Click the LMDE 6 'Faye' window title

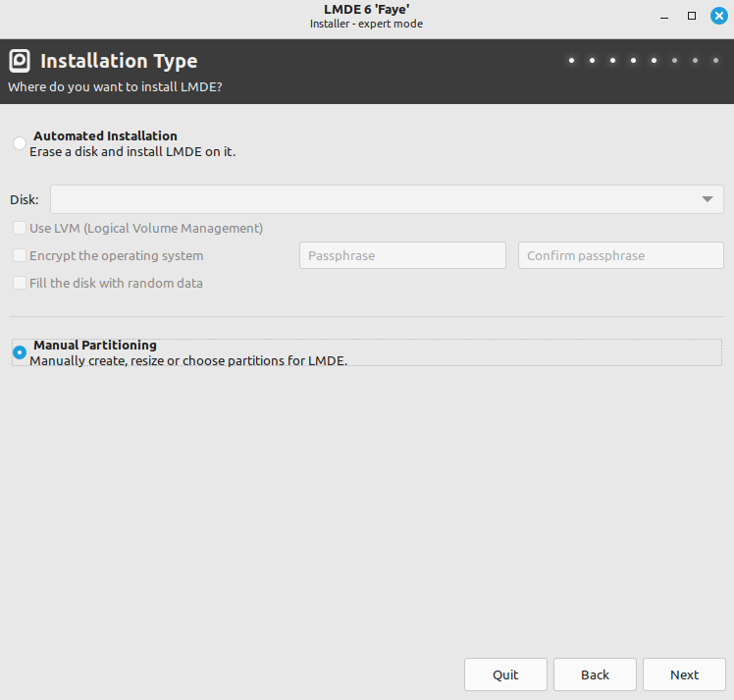pyautogui.click(x=367, y=10)
